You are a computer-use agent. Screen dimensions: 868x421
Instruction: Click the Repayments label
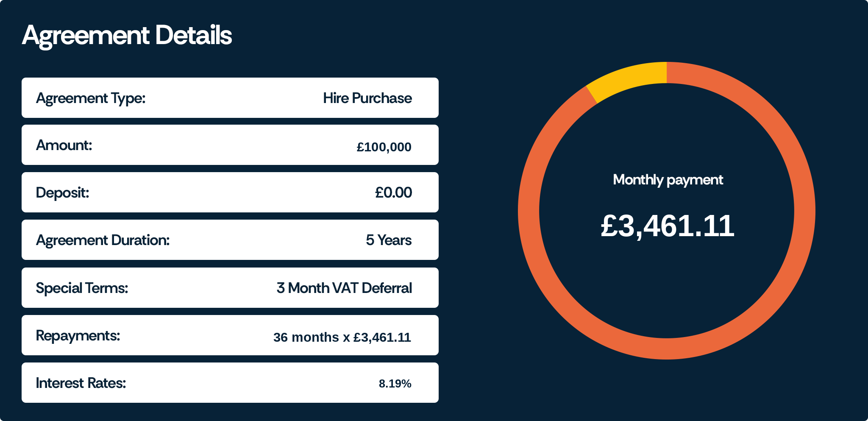pos(78,336)
